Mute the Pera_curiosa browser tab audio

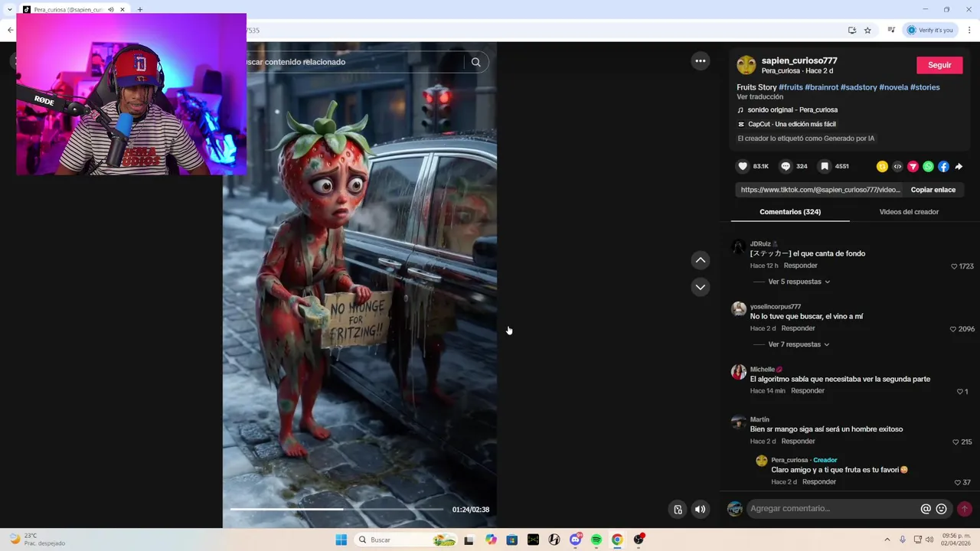click(111, 10)
